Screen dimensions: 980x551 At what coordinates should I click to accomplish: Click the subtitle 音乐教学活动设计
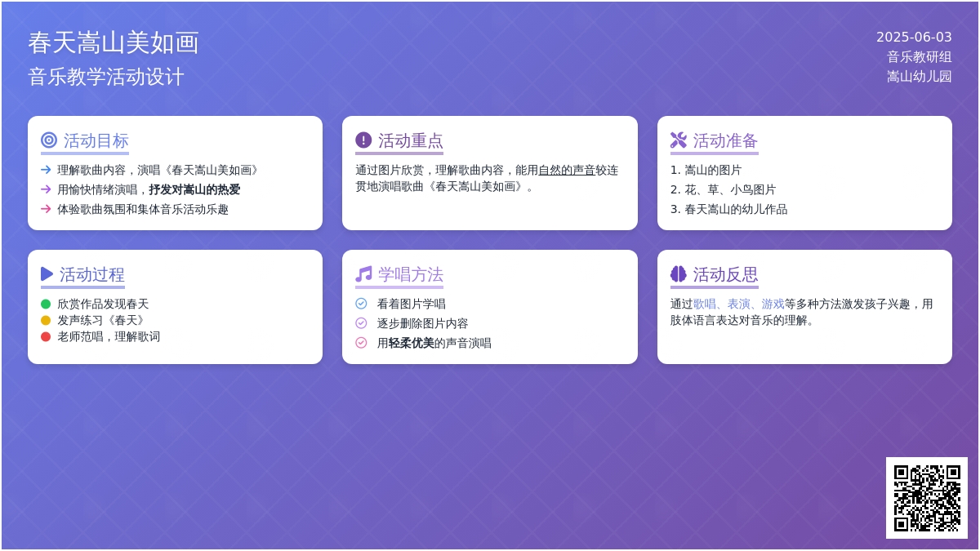coord(106,77)
